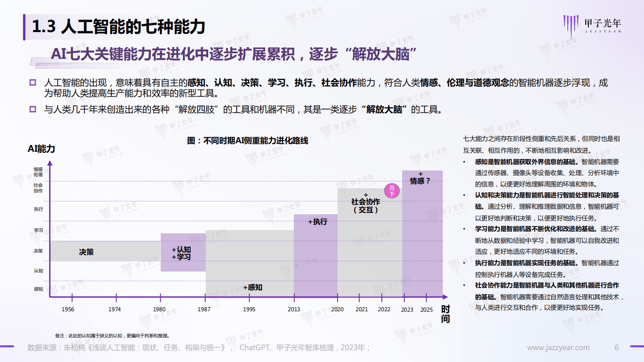644x362 pixels.
Task: Click the 2023 year tick label
Action: pyautogui.click(x=407, y=310)
